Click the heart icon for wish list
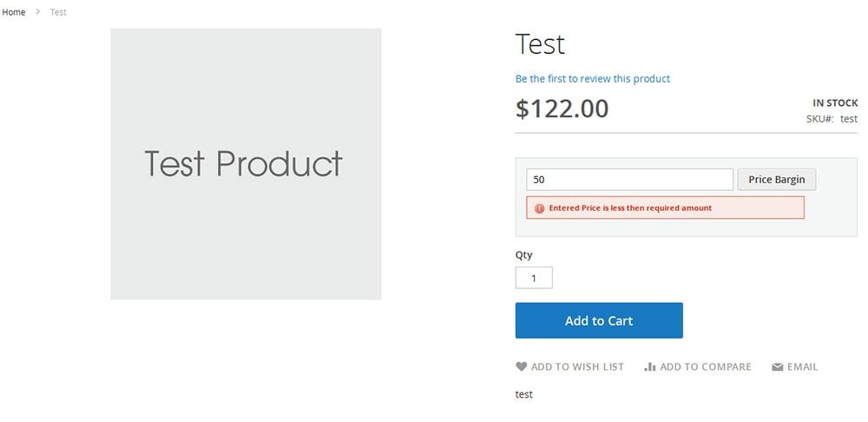868x422 pixels. click(x=521, y=366)
